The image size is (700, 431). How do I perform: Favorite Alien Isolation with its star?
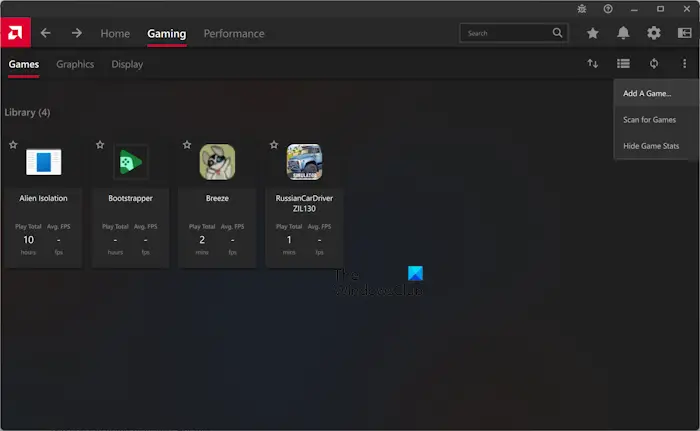point(13,145)
